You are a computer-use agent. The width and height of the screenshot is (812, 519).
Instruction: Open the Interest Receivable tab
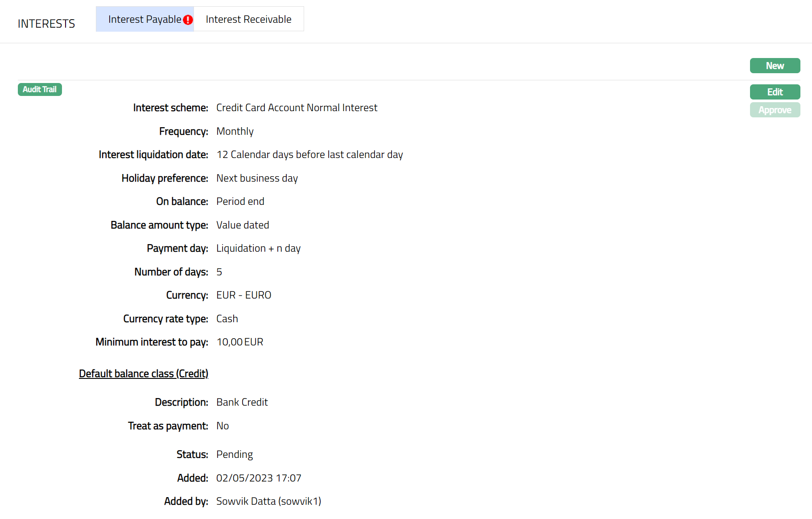(x=248, y=19)
